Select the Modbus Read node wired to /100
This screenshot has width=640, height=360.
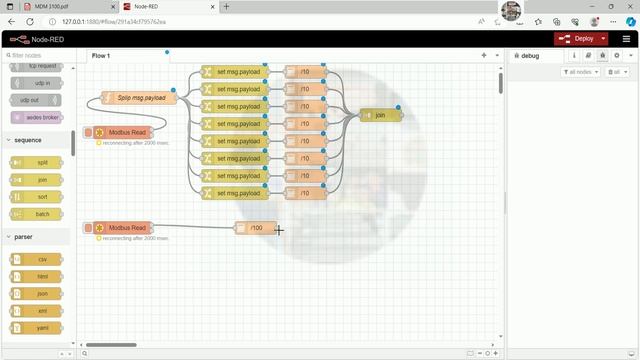123,228
